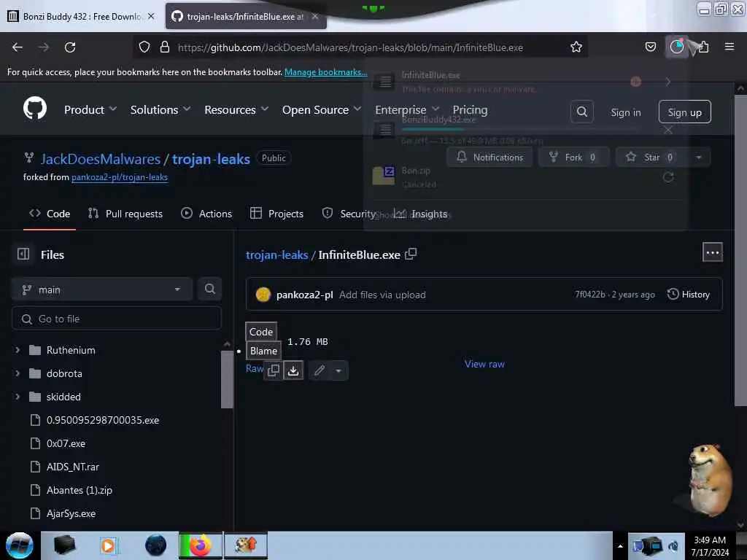Open the GitHub search magnifier button
Viewport: 747px width, 560px height.
(581, 112)
